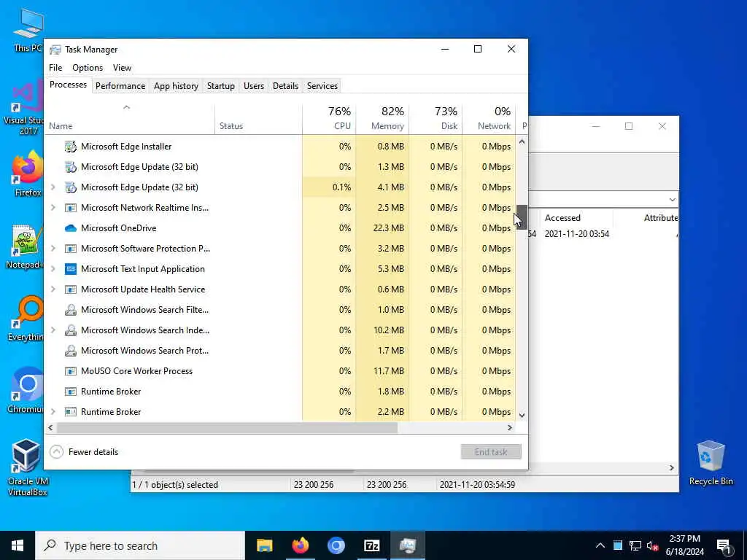747x560 pixels.
Task: Switch to the Users tab
Action: click(253, 86)
